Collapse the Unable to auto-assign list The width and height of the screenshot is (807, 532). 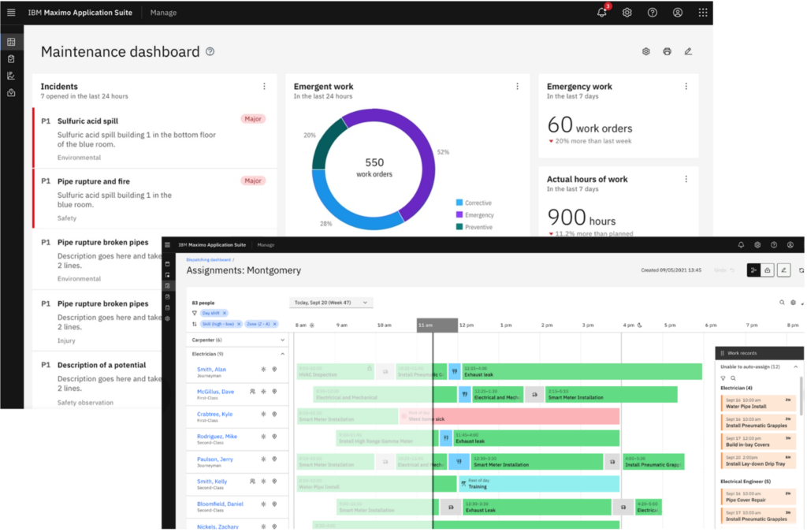(798, 366)
